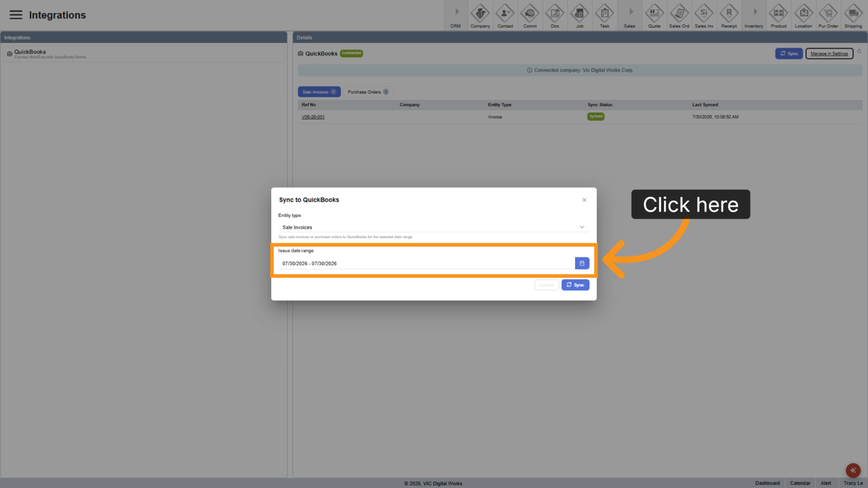
Task: Switch to the Sale Invoices tab
Action: point(319,92)
